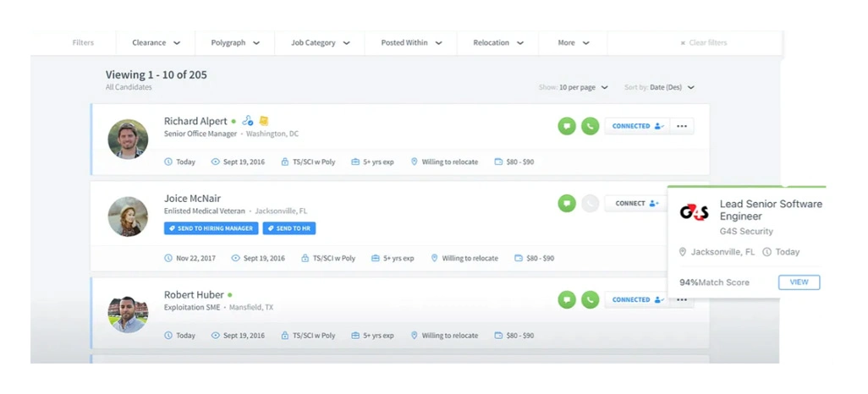868x394 pixels.
Task: Click $80 - $90 in Robert Huber's row
Action: 520,336
